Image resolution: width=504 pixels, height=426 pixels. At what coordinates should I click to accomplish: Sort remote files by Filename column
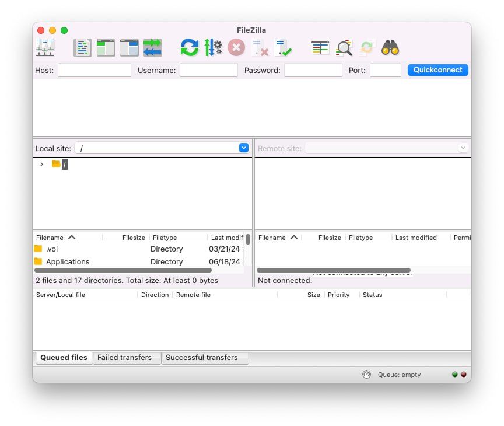tap(278, 238)
